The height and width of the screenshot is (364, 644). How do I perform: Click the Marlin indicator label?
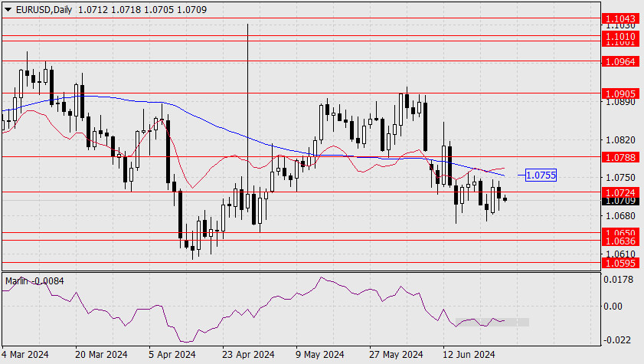coord(34,281)
